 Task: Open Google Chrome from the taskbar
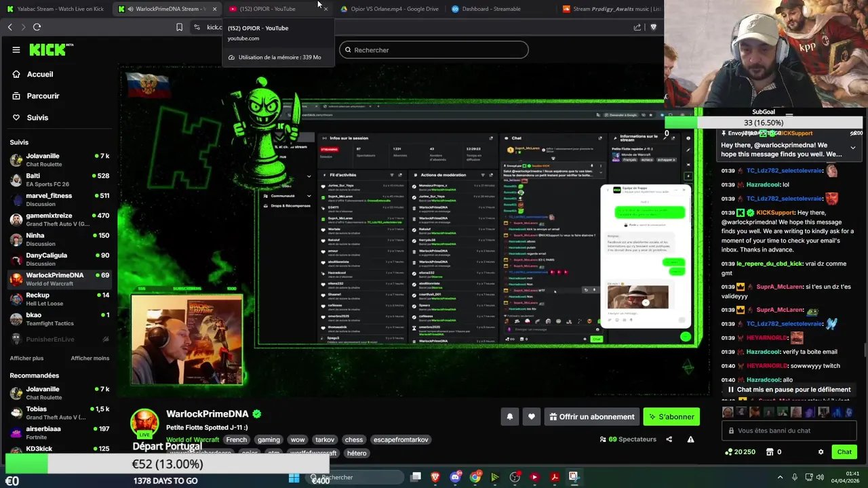click(x=475, y=477)
